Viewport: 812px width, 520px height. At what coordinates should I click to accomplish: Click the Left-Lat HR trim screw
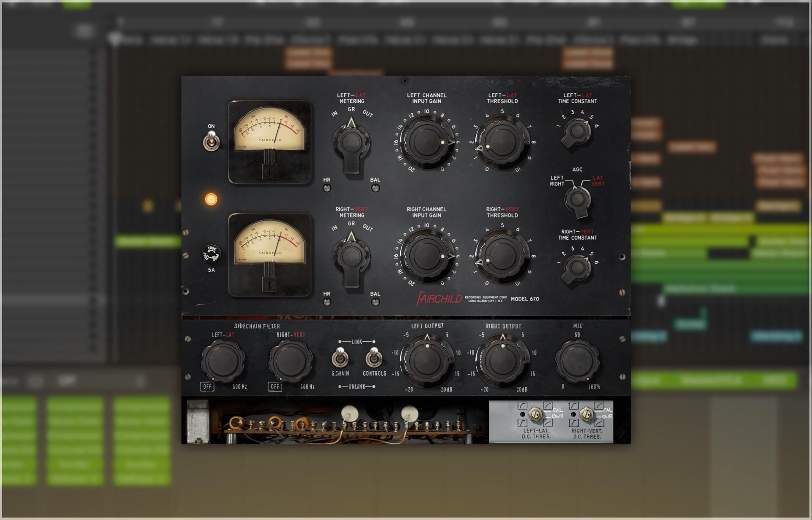tap(327, 188)
